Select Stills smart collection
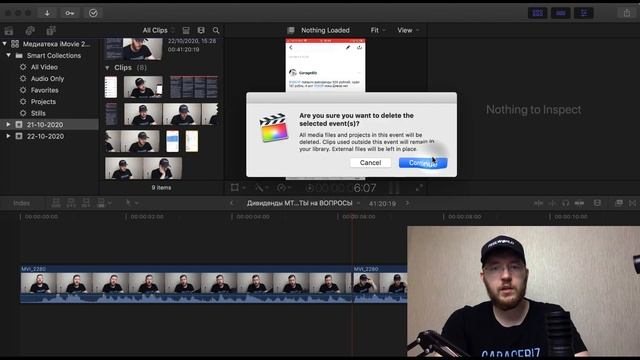The width and height of the screenshot is (640, 360). 38,113
